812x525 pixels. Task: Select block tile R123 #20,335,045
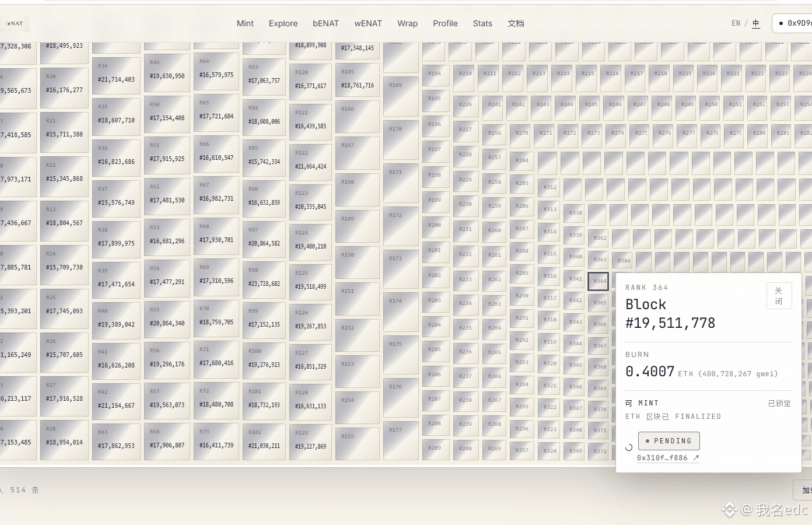tap(310, 202)
